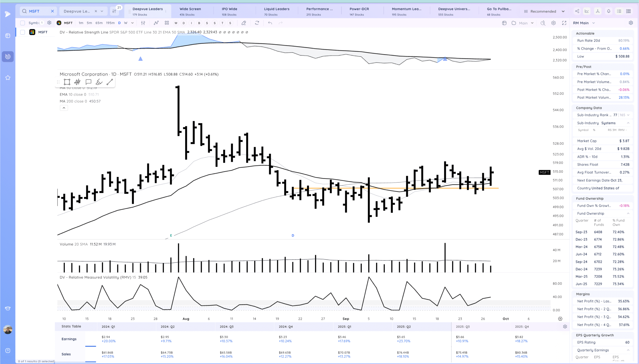Click the redo arrow in chart toolbar
The width and height of the screenshot is (639, 364).
281,23
